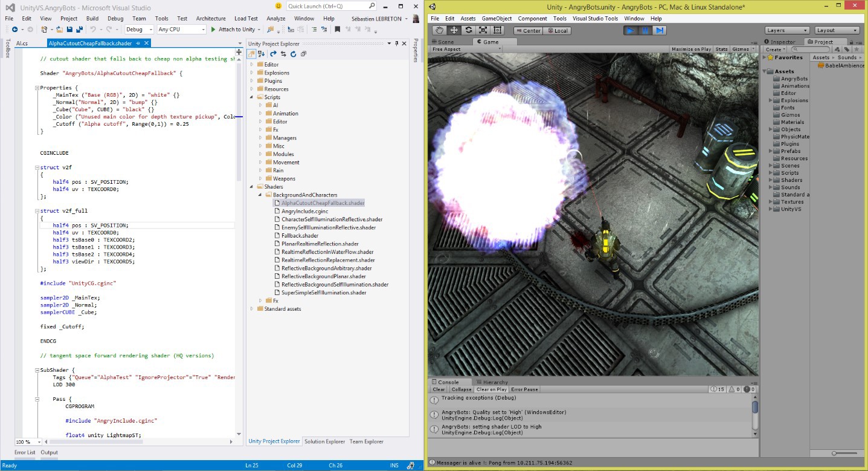Close Unity Project Explorer panel
Viewport: 868px width, 471px height.
404,44
